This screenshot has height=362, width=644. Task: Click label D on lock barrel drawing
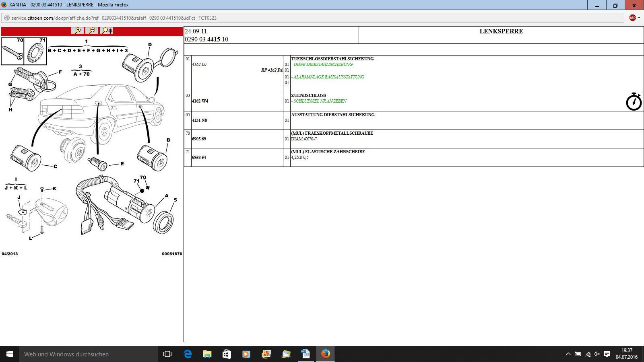pyautogui.click(x=150, y=45)
